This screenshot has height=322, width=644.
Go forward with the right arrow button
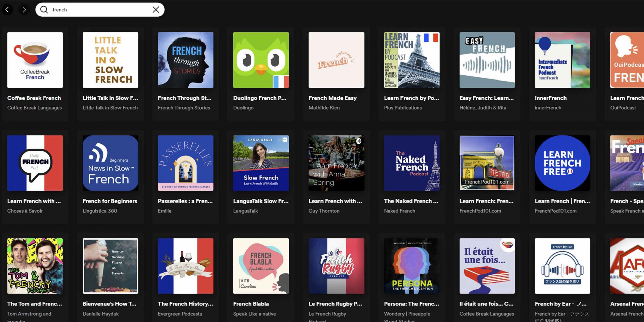(24, 10)
